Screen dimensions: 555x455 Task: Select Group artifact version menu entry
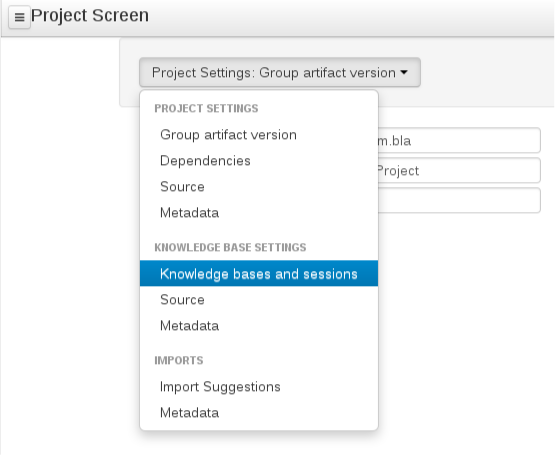(259, 135)
